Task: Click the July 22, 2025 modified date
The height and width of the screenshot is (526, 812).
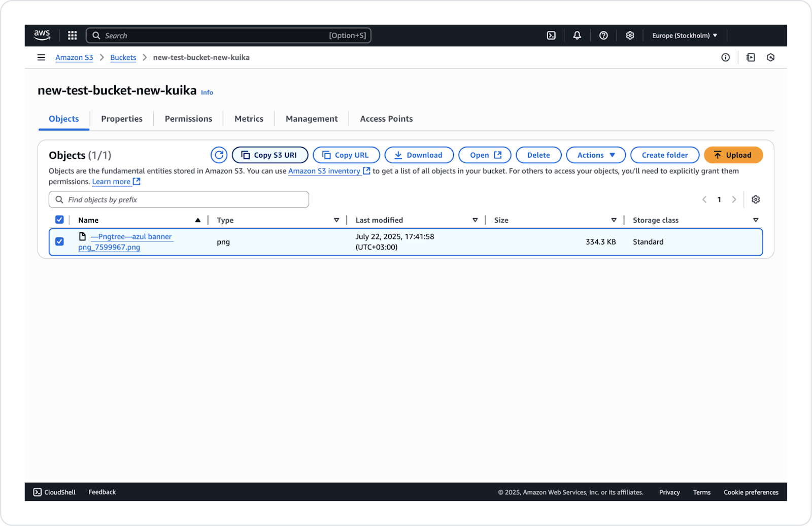Action: 395,242
